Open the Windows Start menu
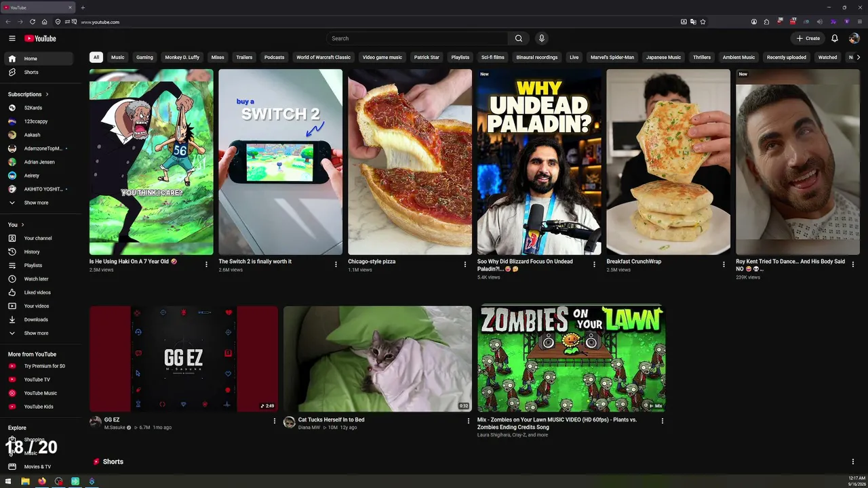This screenshot has height=488, width=868. (x=8, y=481)
